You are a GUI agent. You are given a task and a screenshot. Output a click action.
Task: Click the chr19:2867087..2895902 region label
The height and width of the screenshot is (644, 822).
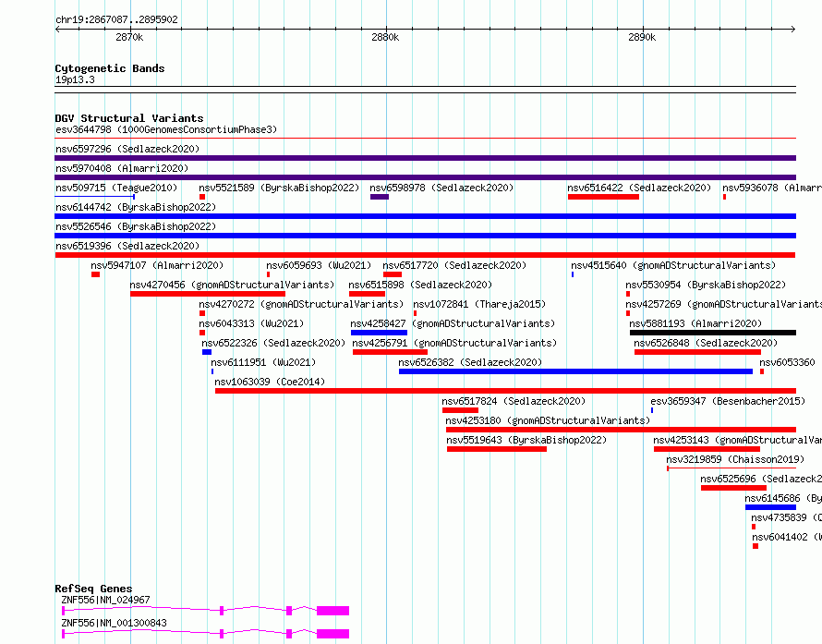click(x=117, y=19)
